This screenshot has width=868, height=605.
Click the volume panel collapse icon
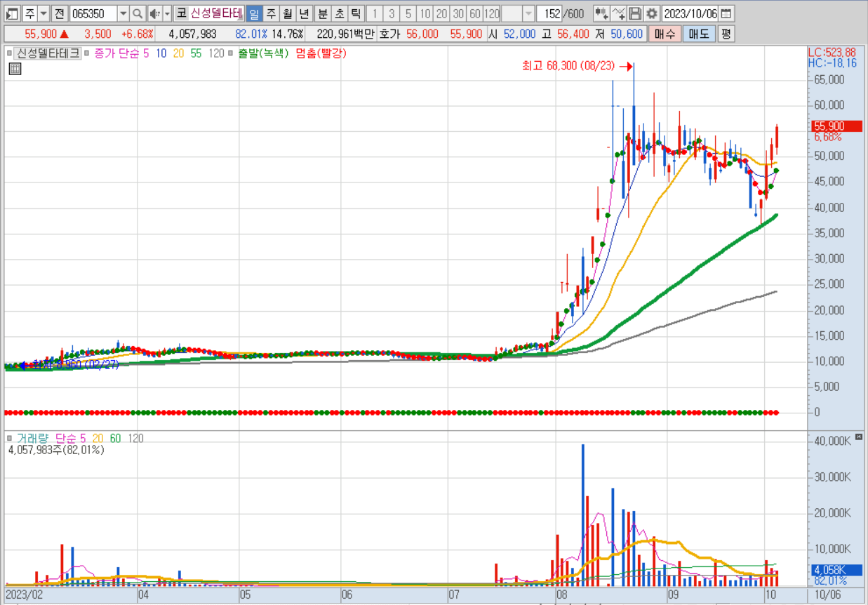tap(860, 437)
